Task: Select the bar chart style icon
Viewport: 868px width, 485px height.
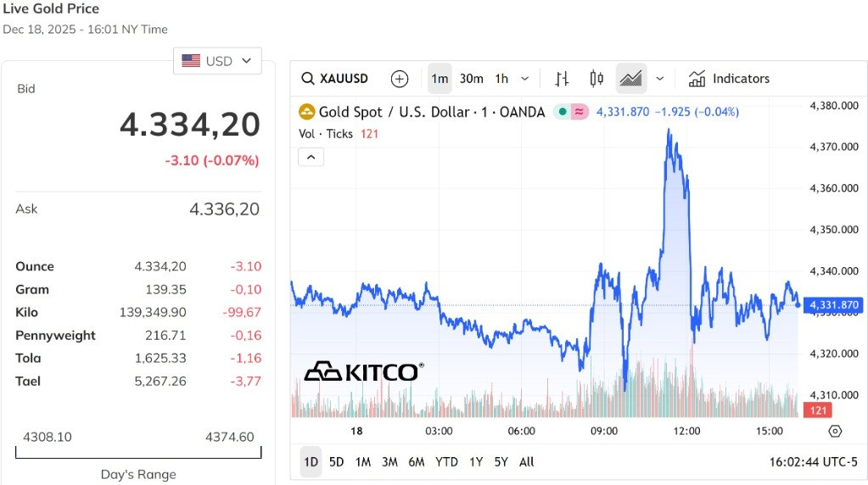Action: (x=562, y=79)
